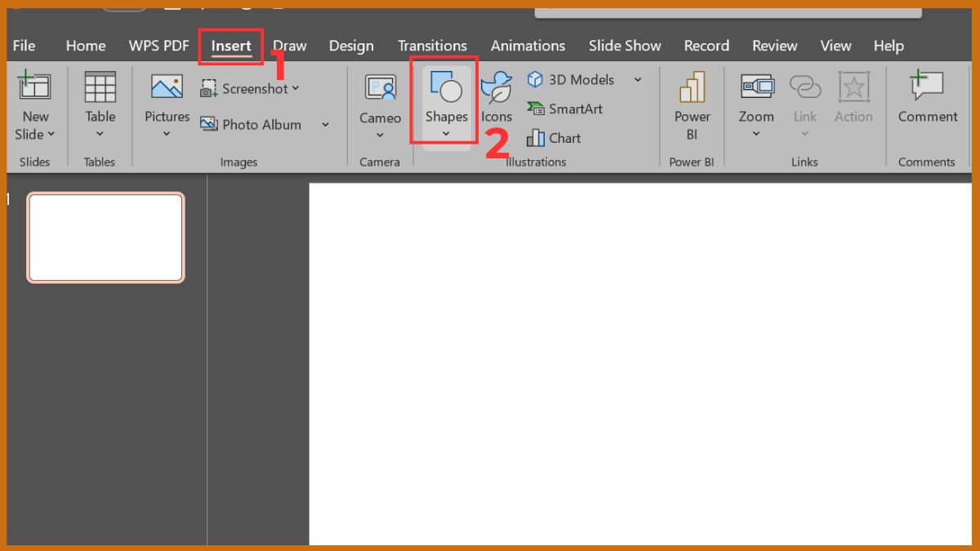
Task: Open the Zoom icon in Links
Action: pyautogui.click(x=756, y=88)
